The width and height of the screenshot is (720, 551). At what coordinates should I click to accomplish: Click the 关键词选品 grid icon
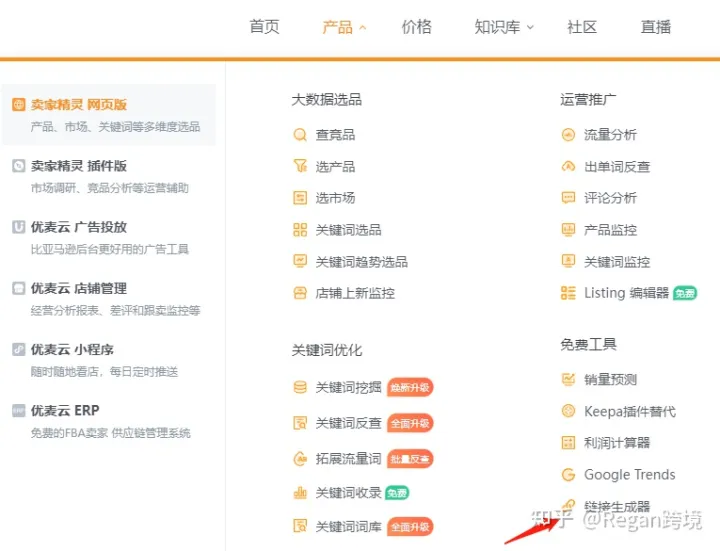[x=300, y=230]
